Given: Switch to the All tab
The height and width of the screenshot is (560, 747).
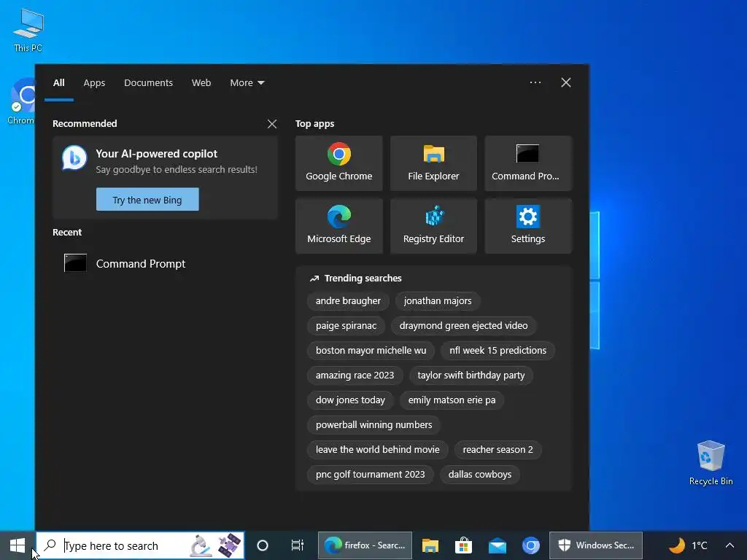Looking at the screenshot, I should coord(58,83).
